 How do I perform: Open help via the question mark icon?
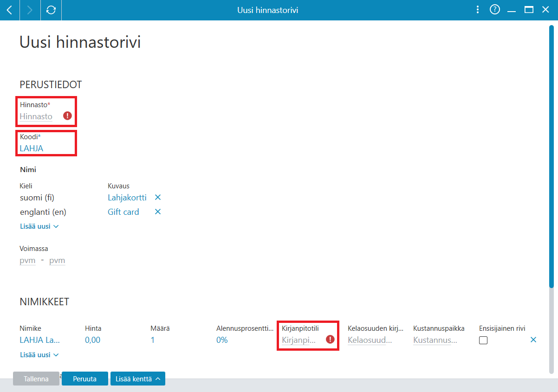coord(495,10)
